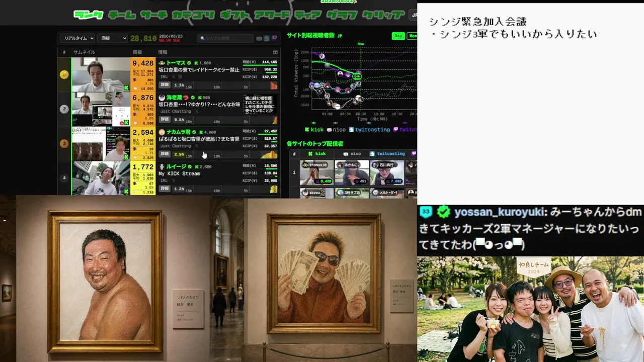Go to the カテゴリ tab
This screenshot has height=362, width=644.
click(x=193, y=15)
